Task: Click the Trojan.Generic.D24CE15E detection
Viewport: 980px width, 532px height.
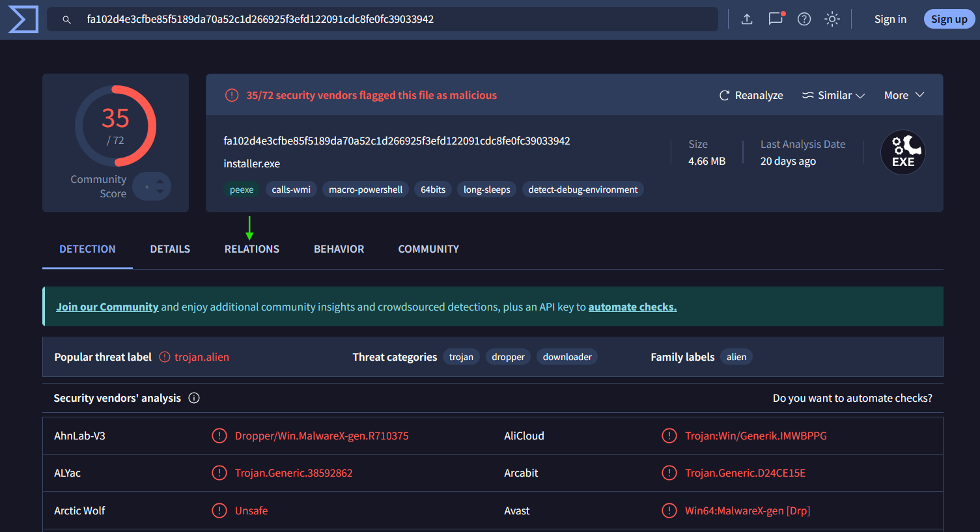Action: click(746, 473)
